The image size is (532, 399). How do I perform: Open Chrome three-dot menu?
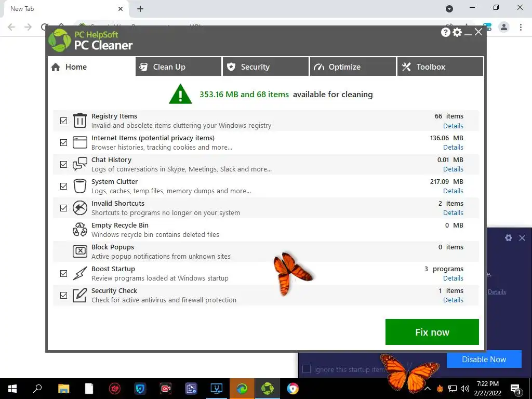click(x=521, y=27)
